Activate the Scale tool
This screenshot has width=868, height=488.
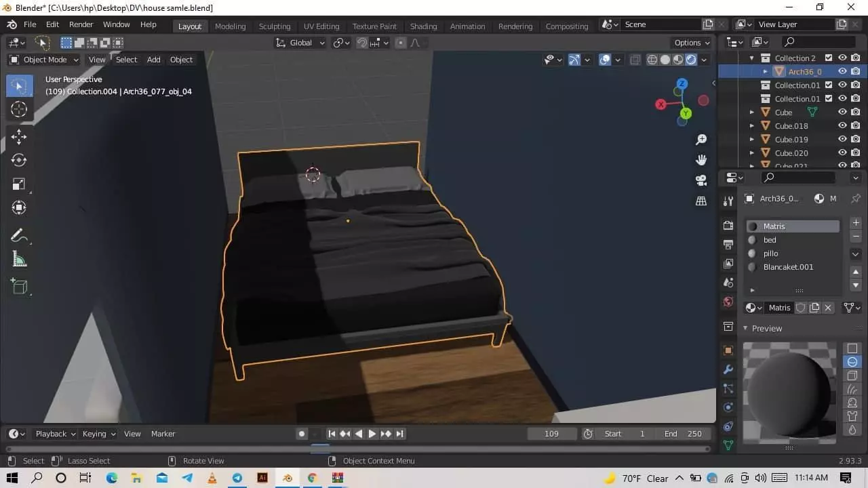coord(19,184)
